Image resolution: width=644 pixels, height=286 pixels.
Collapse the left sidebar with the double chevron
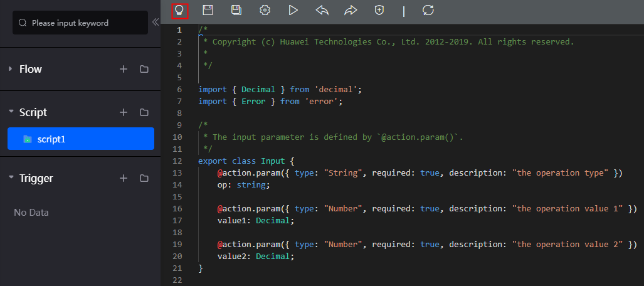pyautogui.click(x=156, y=22)
